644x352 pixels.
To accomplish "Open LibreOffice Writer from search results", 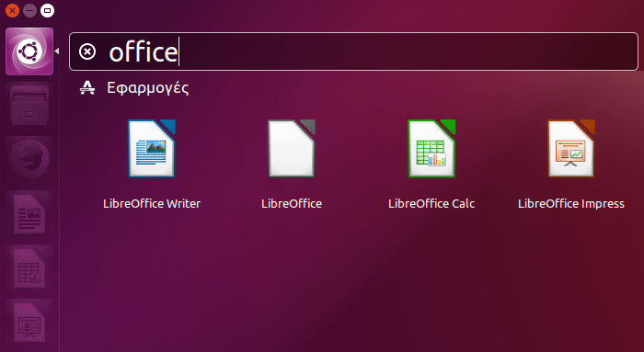I will [152, 149].
